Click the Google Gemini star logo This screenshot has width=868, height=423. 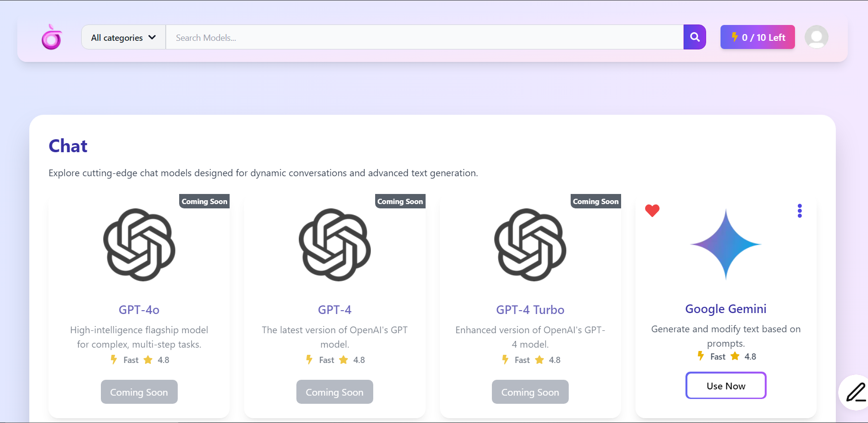coord(726,244)
